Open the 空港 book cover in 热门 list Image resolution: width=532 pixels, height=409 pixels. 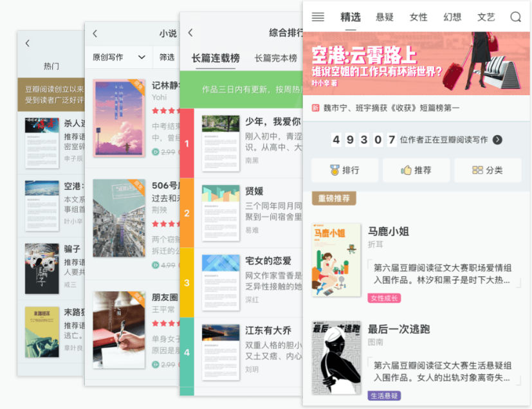[42, 206]
